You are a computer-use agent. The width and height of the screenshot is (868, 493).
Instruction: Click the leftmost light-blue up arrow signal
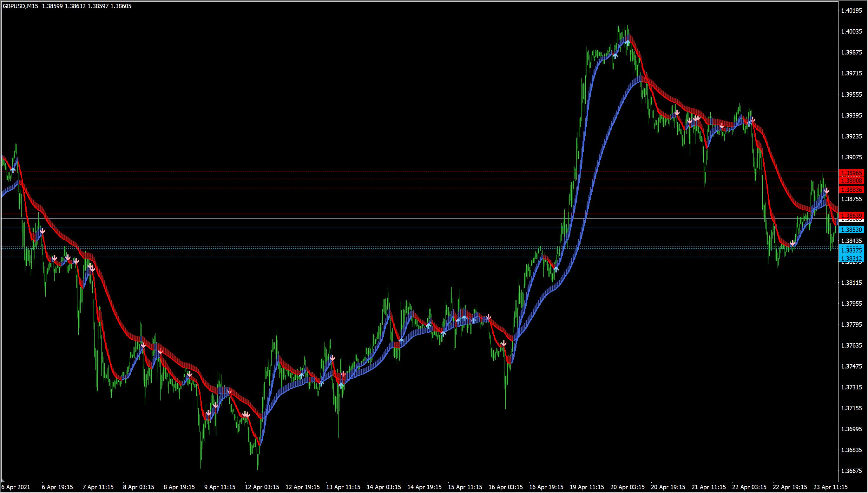tap(13, 170)
